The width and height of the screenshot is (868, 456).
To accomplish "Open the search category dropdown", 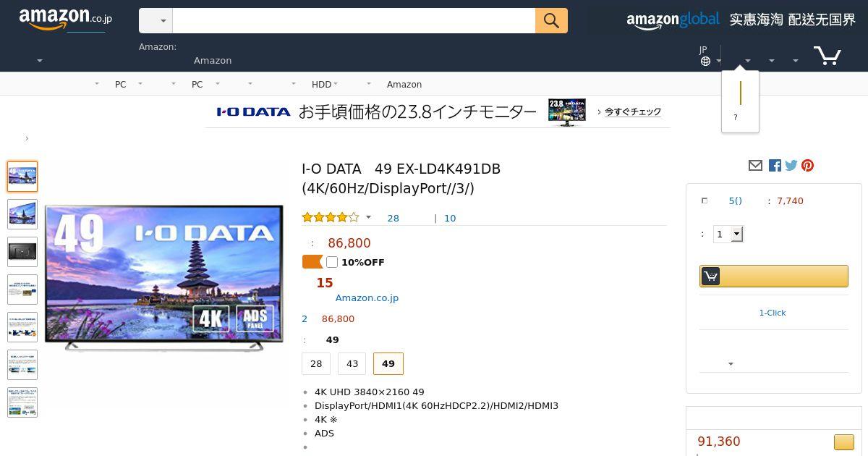I will tap(156, 21).
